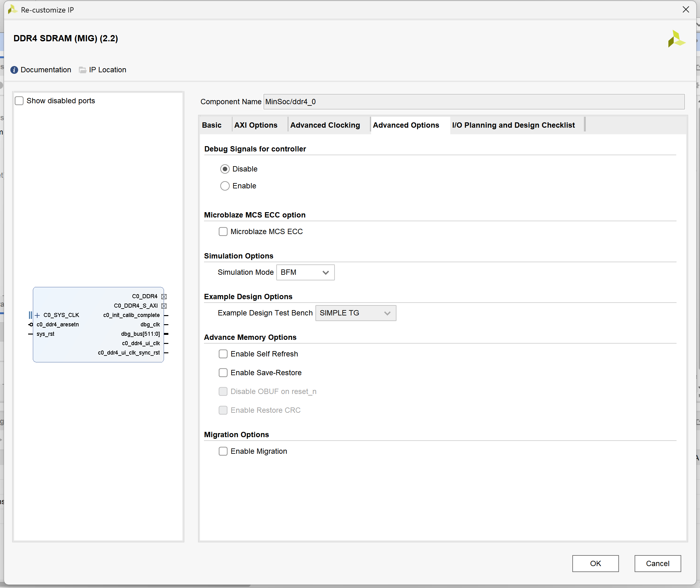Image resolution: width=700 pixels, height=588 pixels.
Task: Switch to the Basic tab
Action: point(212,125)
